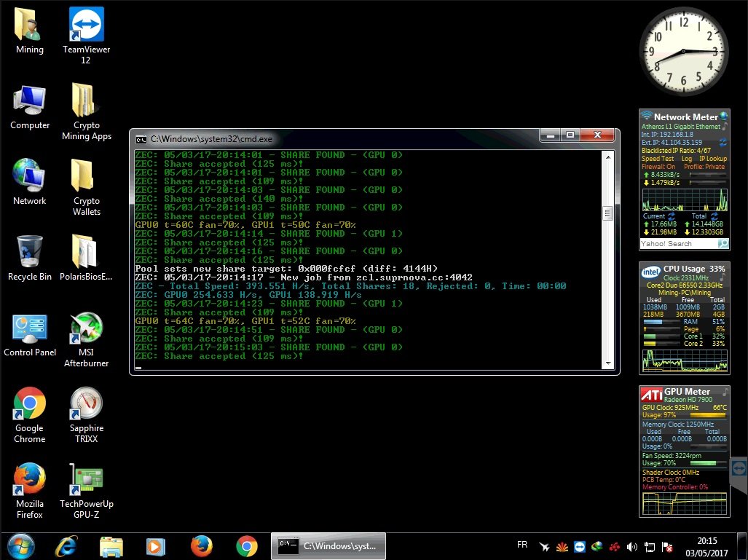The width and height of the screenshot is (748, 560).
Task: Click the cmd.exe window scrollbar thumb
Action: (x=606, y=213)
